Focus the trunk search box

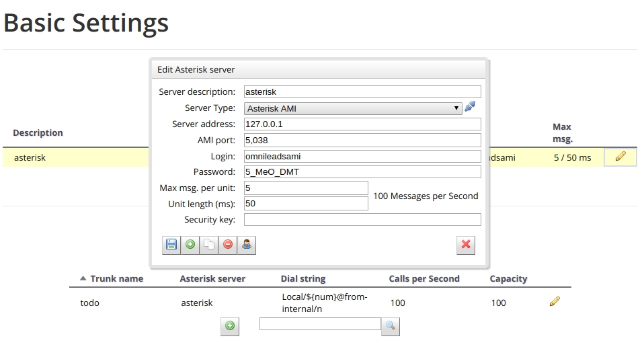320,324
